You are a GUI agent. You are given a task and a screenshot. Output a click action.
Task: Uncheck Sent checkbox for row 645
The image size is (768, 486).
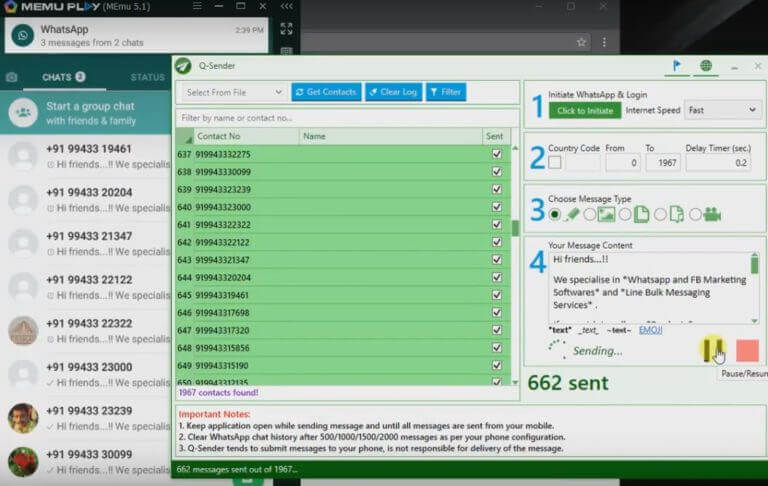point(497,295)
